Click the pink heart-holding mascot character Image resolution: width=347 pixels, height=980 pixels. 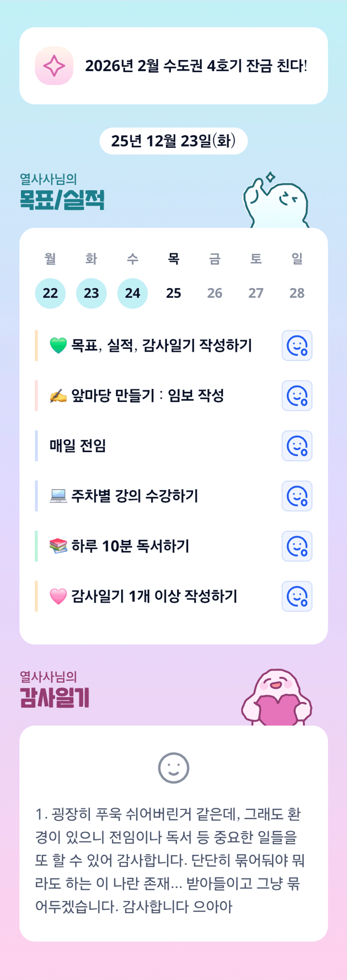pyautogui.click(x=277, y=698)
